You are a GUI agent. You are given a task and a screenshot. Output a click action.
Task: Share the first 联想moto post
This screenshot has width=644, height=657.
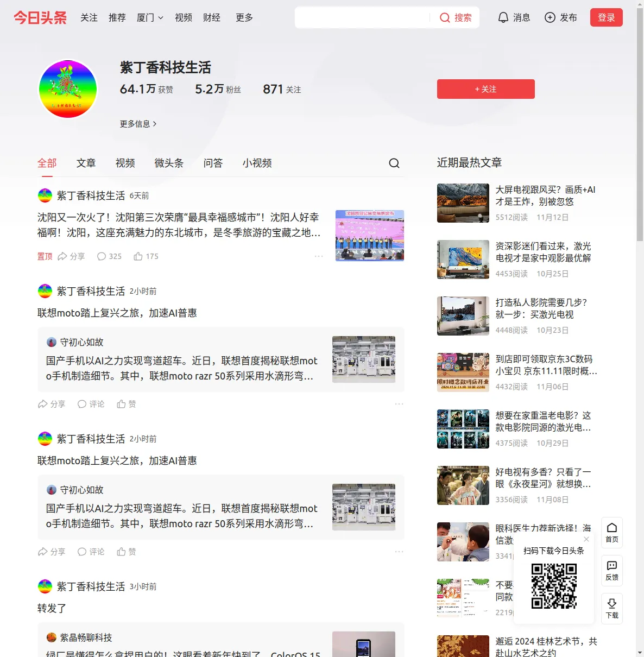pyautogui.click(x=52, y=404)
